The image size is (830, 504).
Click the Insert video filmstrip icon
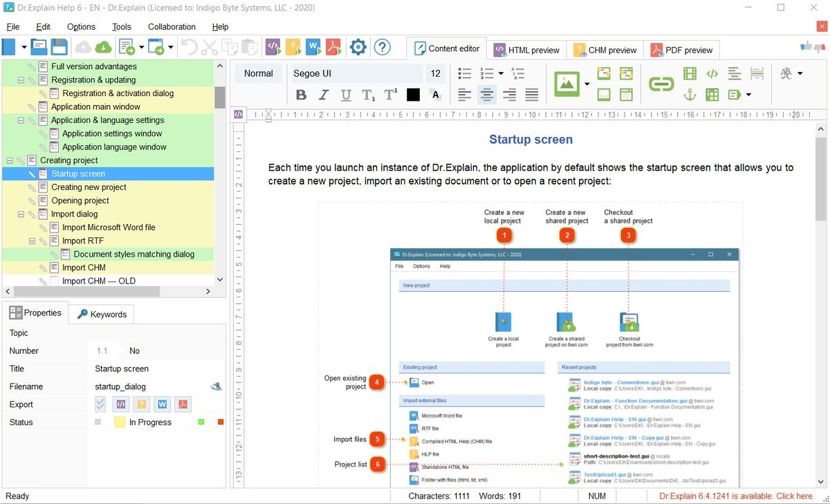point(690,73)
